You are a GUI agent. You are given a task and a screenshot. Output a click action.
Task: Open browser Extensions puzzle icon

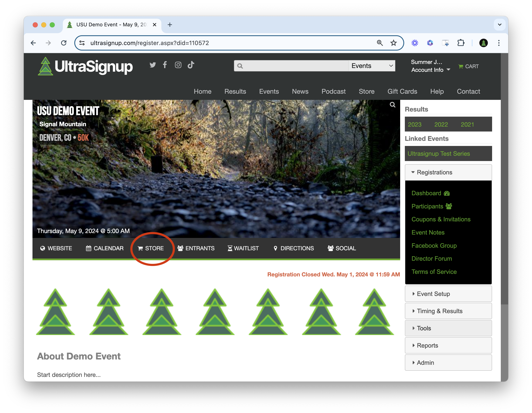(461, 43)
